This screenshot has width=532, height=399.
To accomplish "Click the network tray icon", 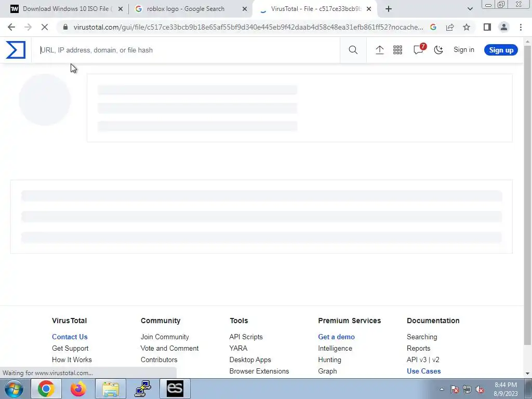I will pos(467,390).
